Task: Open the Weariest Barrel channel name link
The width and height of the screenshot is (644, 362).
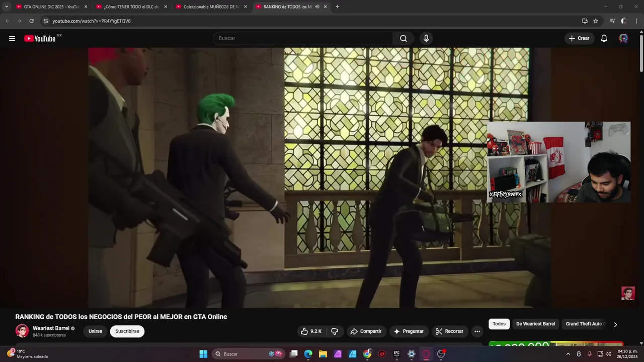Action: pos(51,328)
